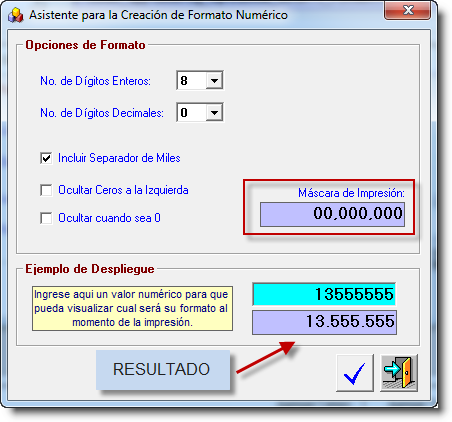Click the Incluir Separador de Miles label
This screenshot has width=452, height=422.
tap(119, 158)
